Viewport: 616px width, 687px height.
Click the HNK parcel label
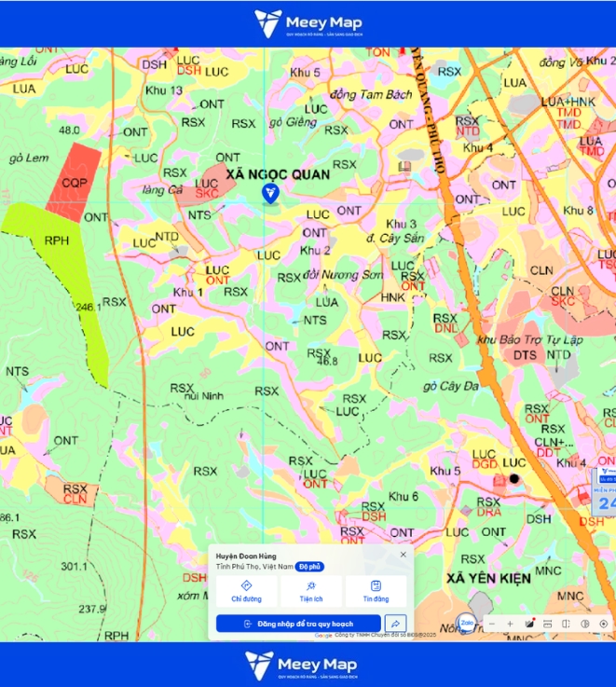coord(392,297)
